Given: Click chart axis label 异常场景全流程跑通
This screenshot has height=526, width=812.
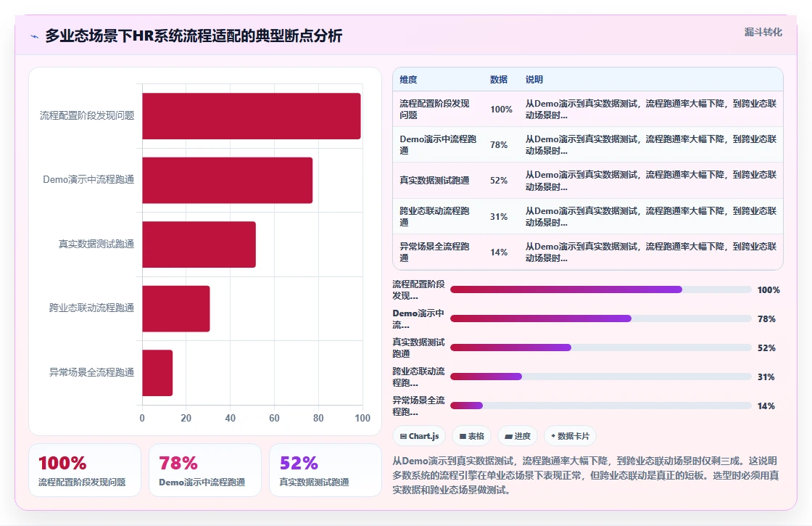Looking at the screenshot, I should (91, 372).
